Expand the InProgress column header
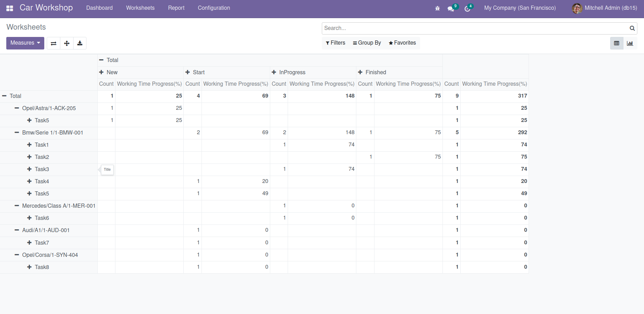Image resolution: width=644 pixels, height=314 pixels. pos(289,72)
